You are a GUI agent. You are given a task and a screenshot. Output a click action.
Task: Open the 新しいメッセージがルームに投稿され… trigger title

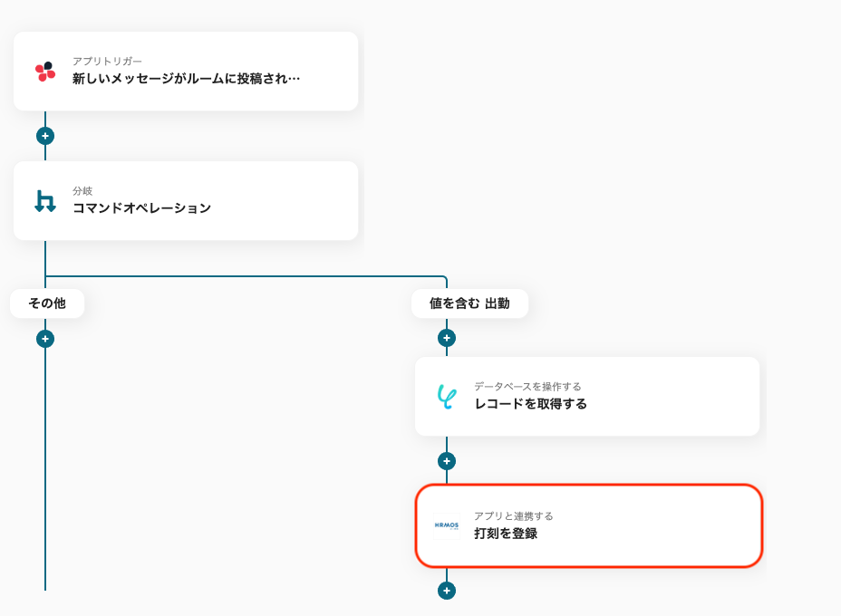(x=186, y=79)
